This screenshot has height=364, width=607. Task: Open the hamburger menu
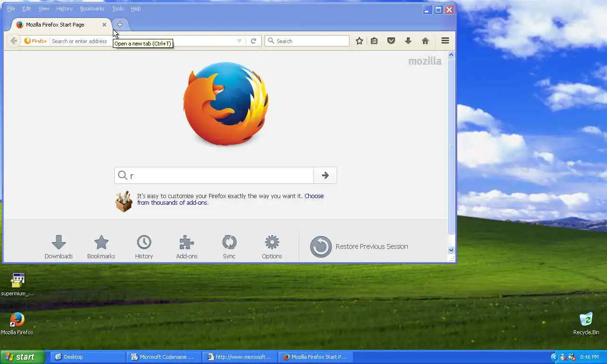(x=445, y=41)
